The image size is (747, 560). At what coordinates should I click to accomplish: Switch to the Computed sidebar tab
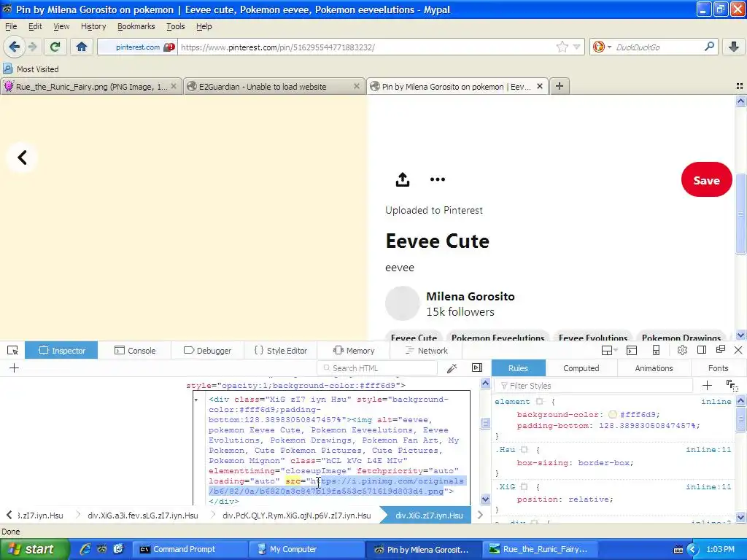coord(581,368)
